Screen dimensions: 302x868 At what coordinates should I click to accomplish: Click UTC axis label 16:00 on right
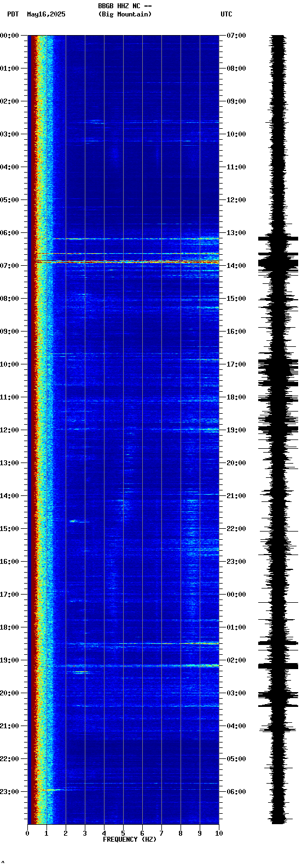[x=236, y=332]
